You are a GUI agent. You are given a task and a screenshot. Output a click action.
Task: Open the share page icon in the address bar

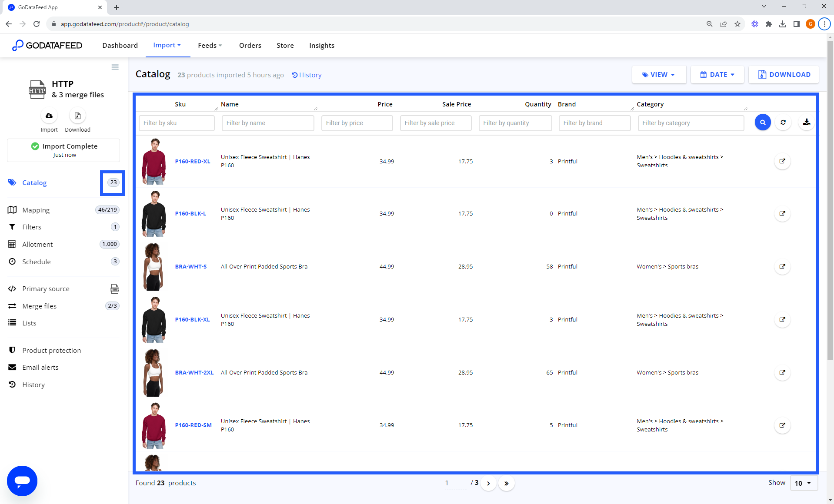pyautogui.click(x=724, y=24)
